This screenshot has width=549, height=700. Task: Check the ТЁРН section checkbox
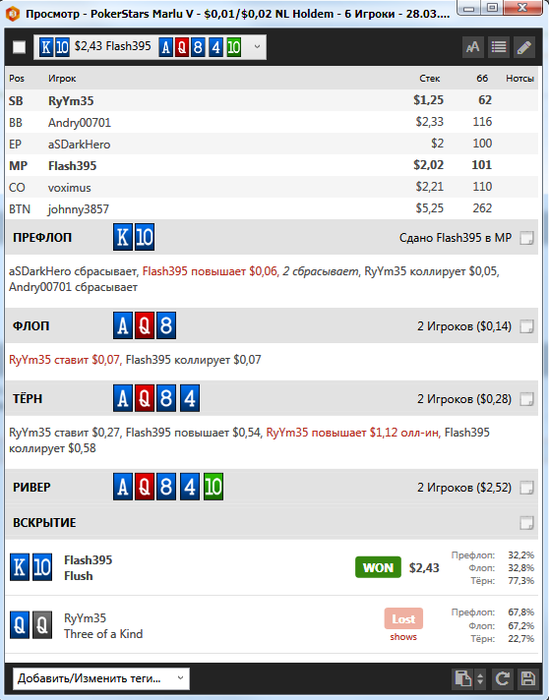(527, 399)
